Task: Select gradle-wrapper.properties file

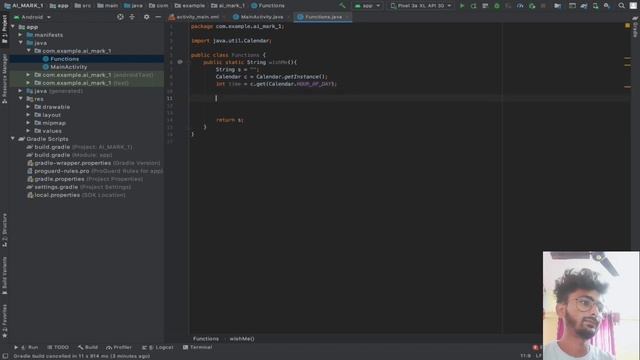Action: [x=94, y=163]
